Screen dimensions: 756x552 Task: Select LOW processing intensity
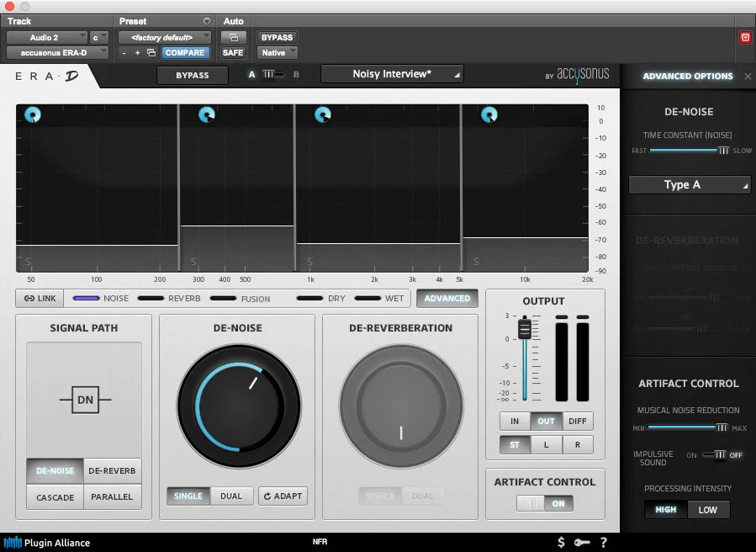click(708, 510)
